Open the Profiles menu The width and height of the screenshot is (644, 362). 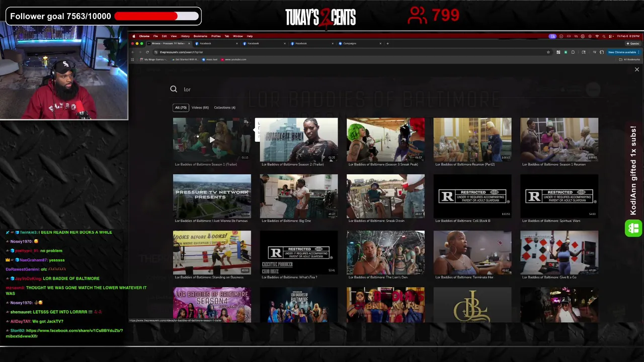[216, 36]
